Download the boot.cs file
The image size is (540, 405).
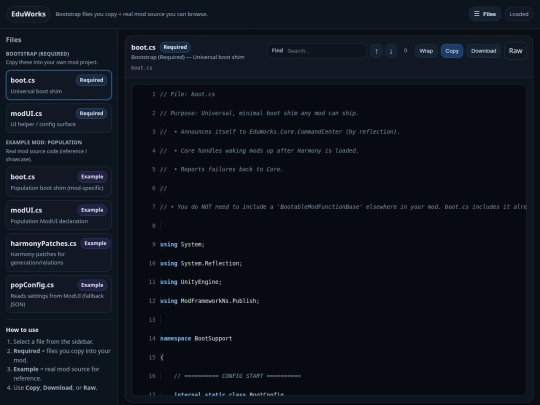(x=484, y=51)
